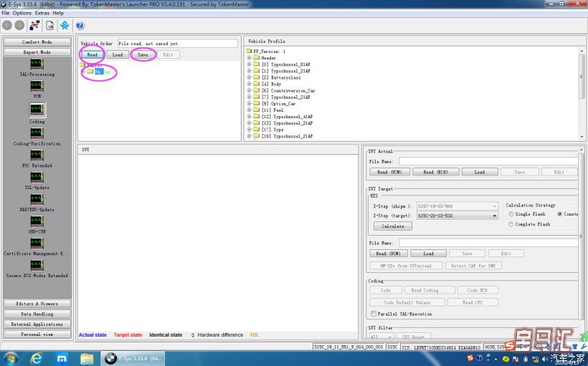The image size is (588, 366).
Task: Select the Constructive calculation strategy radio
Action: pyautogui.click(x=560, y=214)
